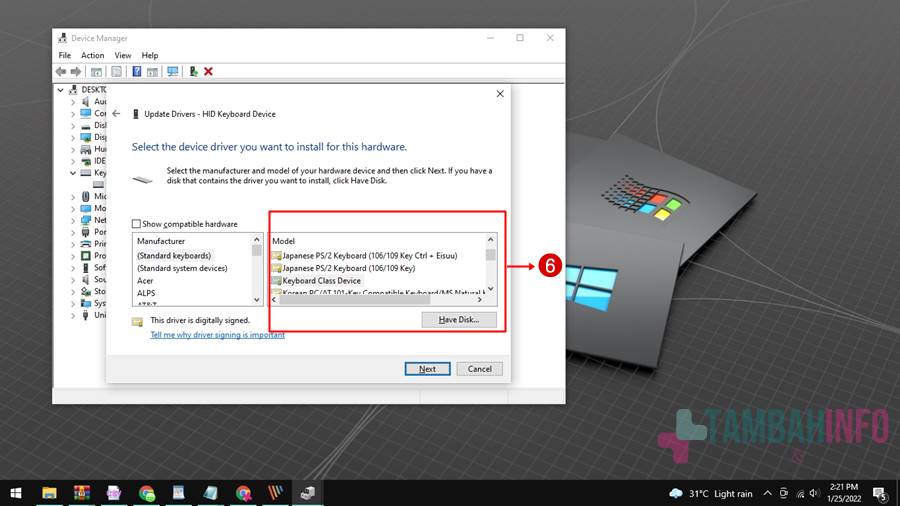Select Japanese PS/2 Keyboard (106/109 Key Ctrl + Eisuu)
The width and height of the screenshot is (900, 506).
pos(370,256)
